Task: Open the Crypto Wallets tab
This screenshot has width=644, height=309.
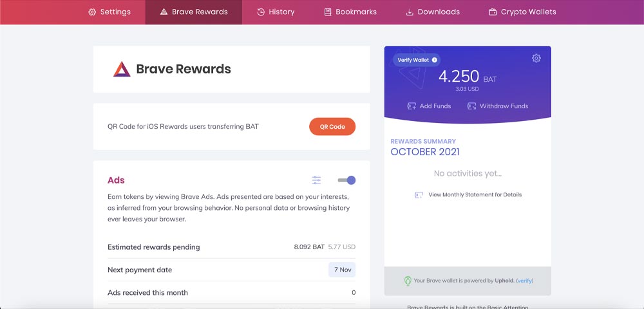Action: [522, 12]
